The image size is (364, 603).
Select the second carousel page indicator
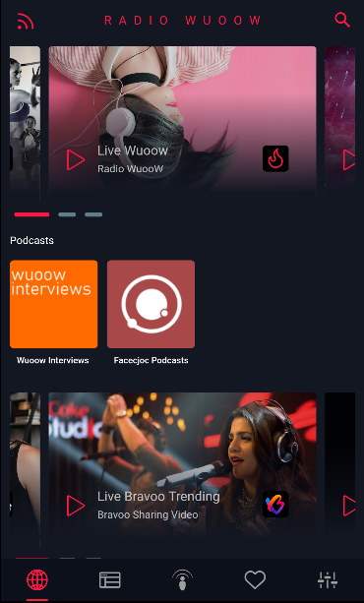point(67,214)
